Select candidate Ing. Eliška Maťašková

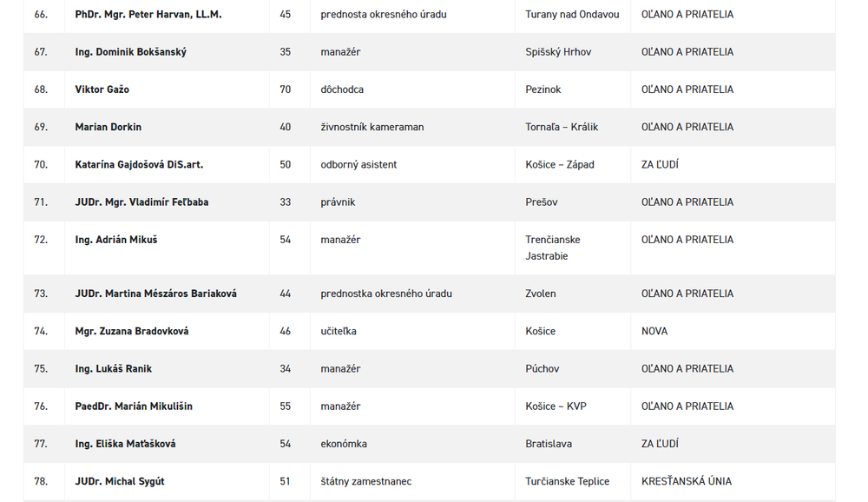(125, 444)
